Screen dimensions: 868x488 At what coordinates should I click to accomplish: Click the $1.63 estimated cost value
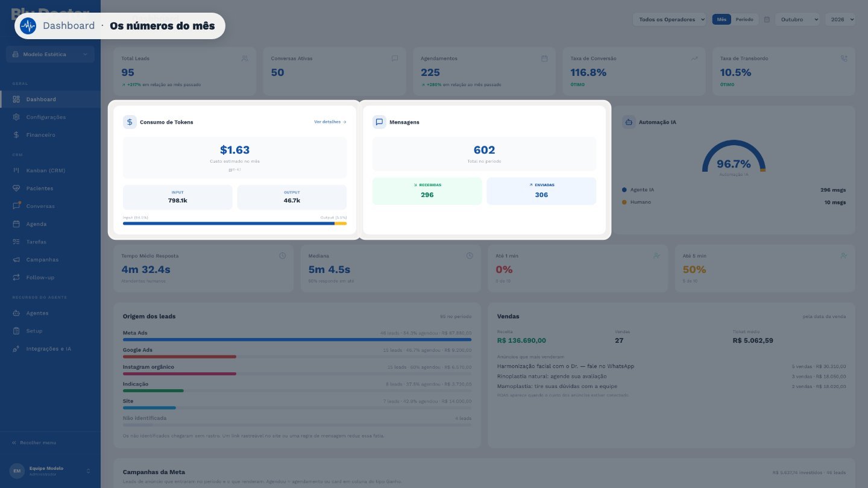[x=234, y=150]
